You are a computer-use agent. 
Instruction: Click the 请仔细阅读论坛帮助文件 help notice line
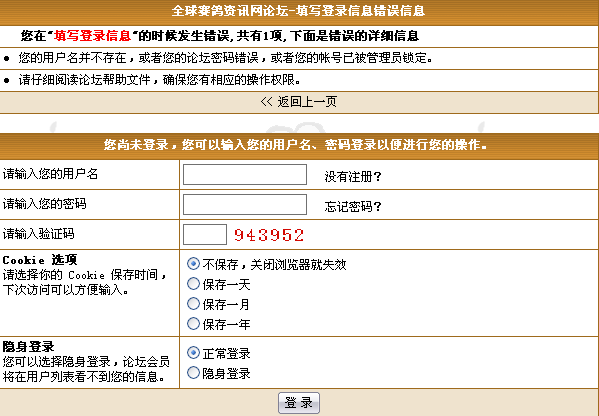coord(159,80)
